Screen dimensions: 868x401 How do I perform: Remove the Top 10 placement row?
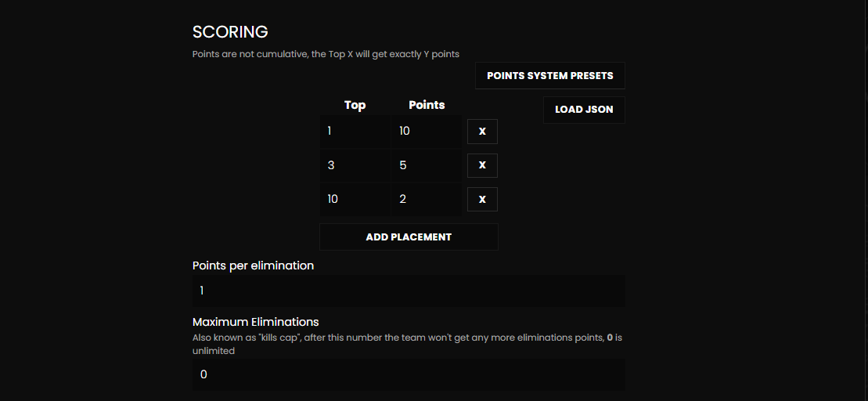tap(482, 199)
